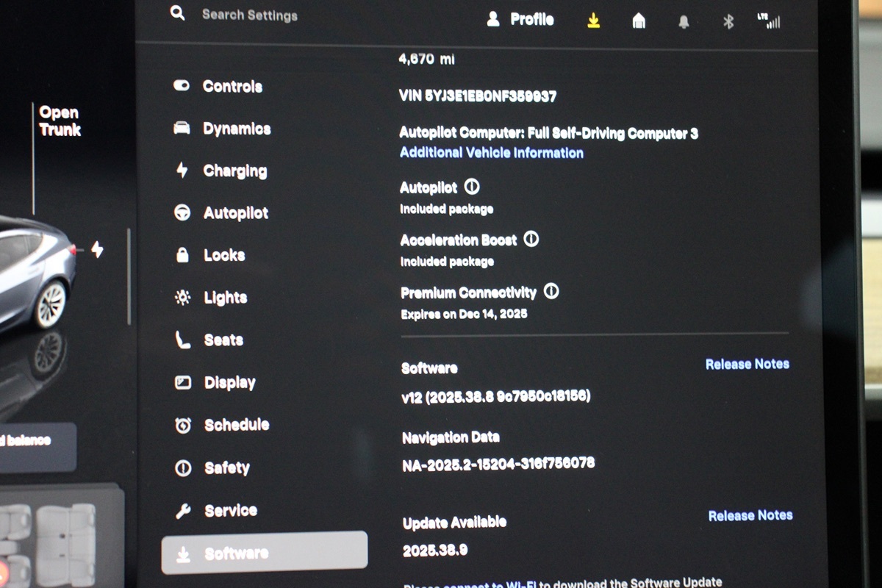Tap the Premium Connectivity info icon
Screen dimensions: 882x588
click(x=551, y=292)
